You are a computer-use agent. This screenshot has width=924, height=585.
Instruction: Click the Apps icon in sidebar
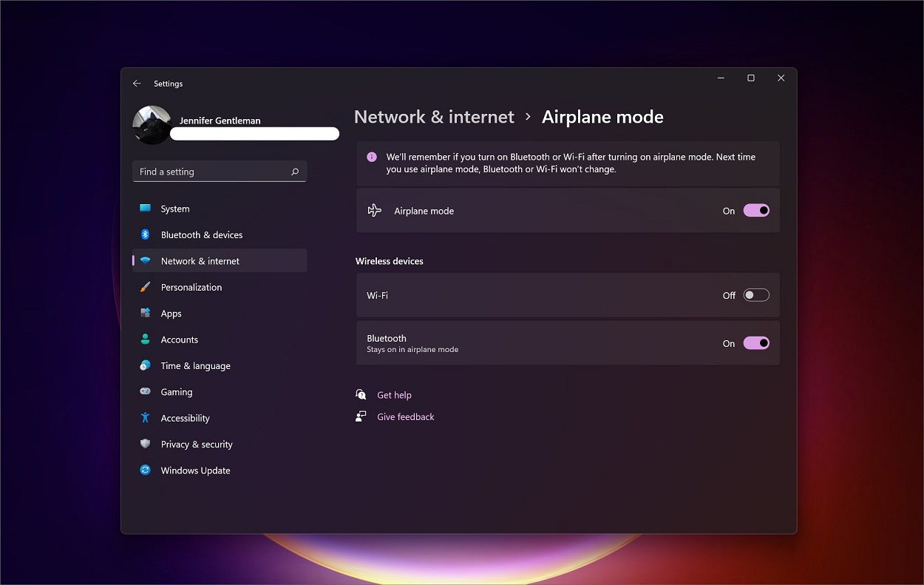click(146, 314)
